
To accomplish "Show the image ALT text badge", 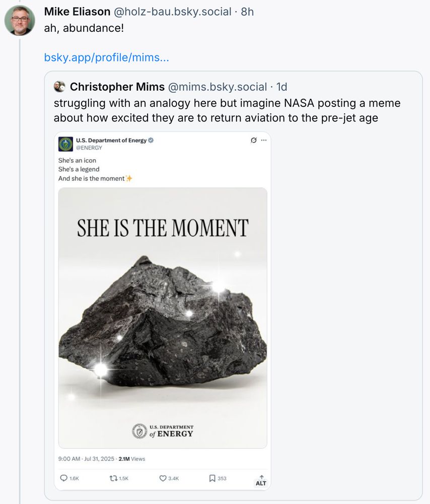I will coord(261,481).
